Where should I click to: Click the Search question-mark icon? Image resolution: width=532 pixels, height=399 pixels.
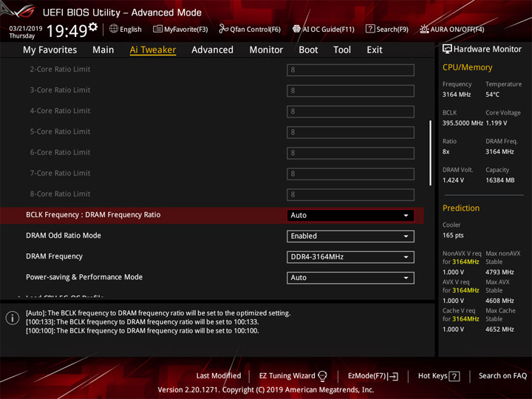(x=370, y=29)
